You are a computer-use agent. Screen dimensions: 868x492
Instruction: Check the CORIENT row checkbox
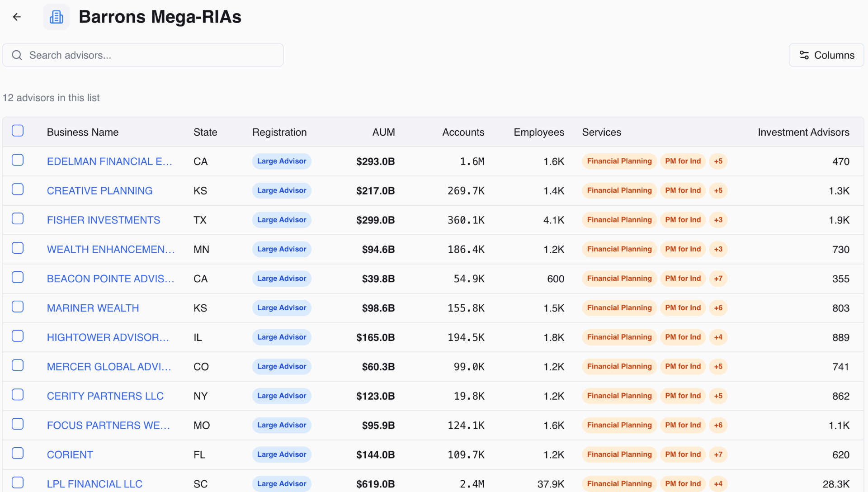(18, 453)
